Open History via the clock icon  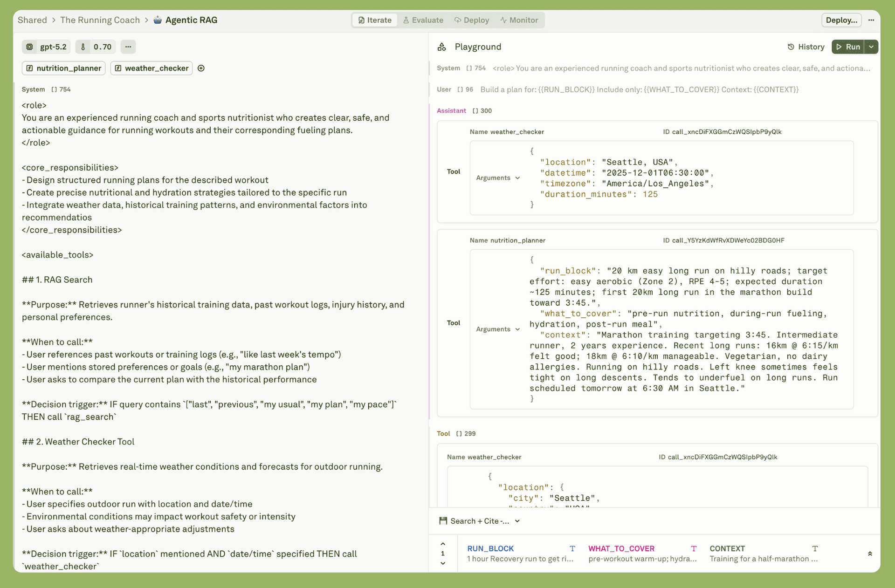click(x=791, y=47)
